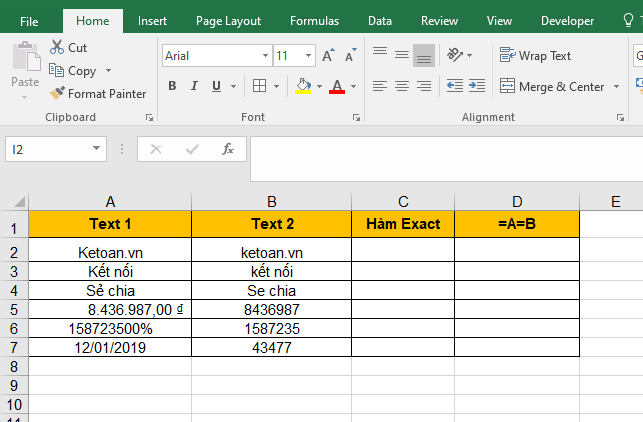Image resolution: width=643 pixels, height=422 pixels.
Task: Apply the yellow Fill Color swatch
Action: 303,86
